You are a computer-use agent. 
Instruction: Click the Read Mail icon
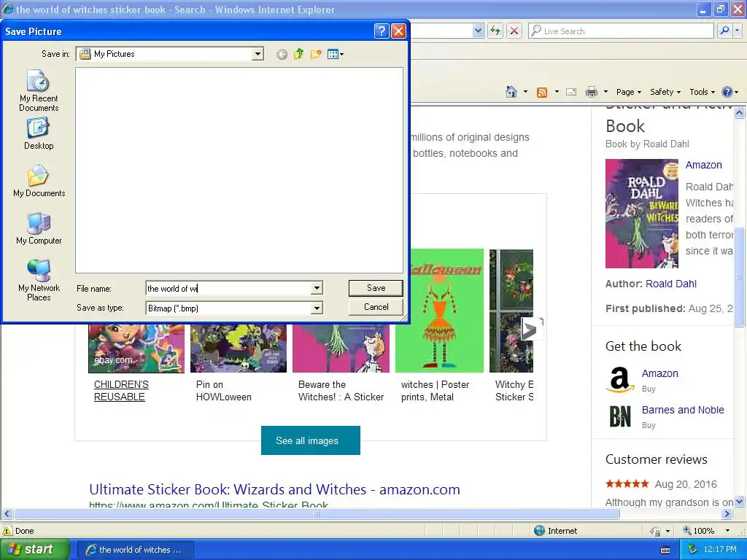[x=571, y=92]
